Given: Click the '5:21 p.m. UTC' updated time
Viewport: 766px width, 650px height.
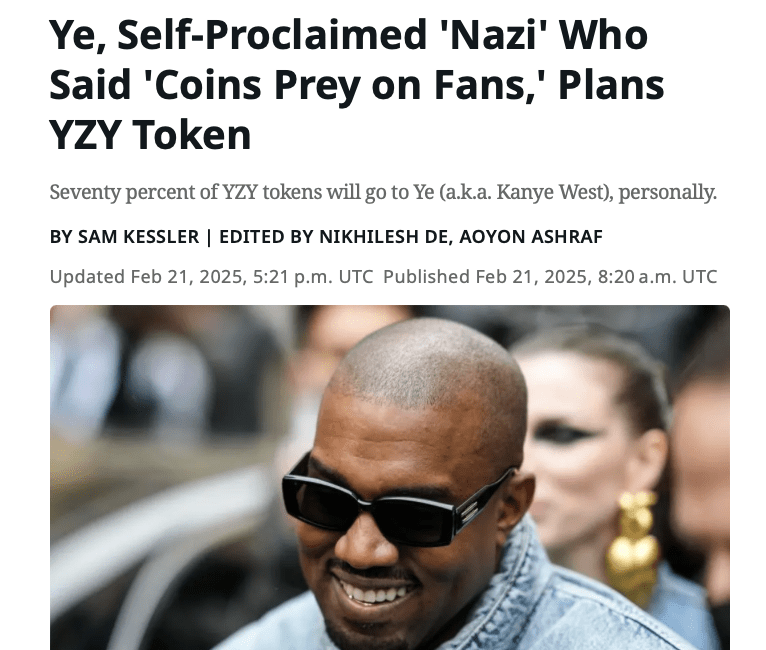Looking at the screenshot, I should click(313, 277).
